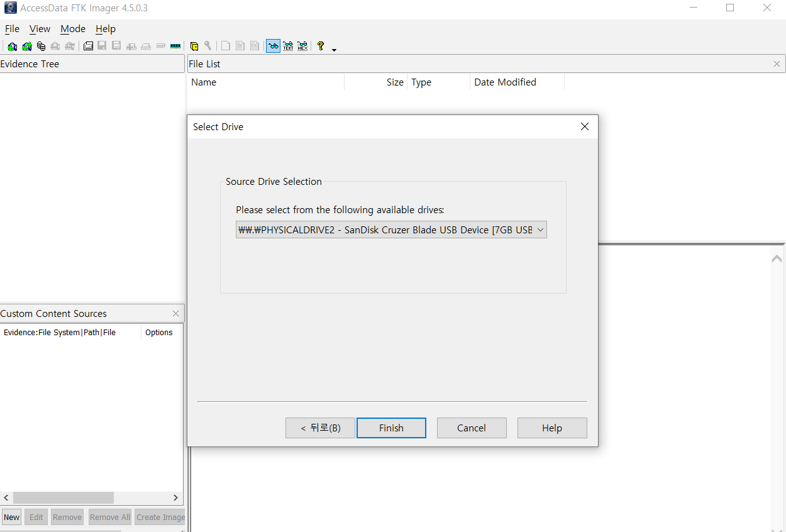Click the Options column header

click(x=162, y=332)
